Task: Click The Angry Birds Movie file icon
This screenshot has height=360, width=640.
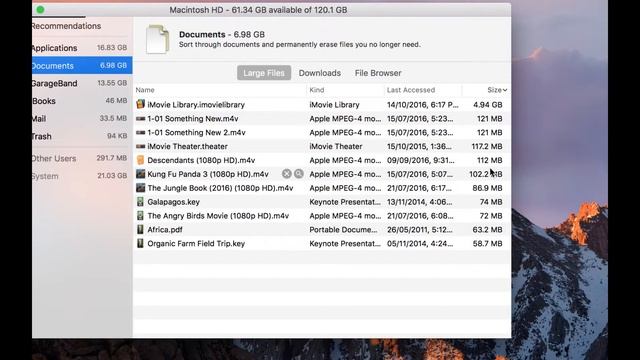Action: (x=140, y=216)
